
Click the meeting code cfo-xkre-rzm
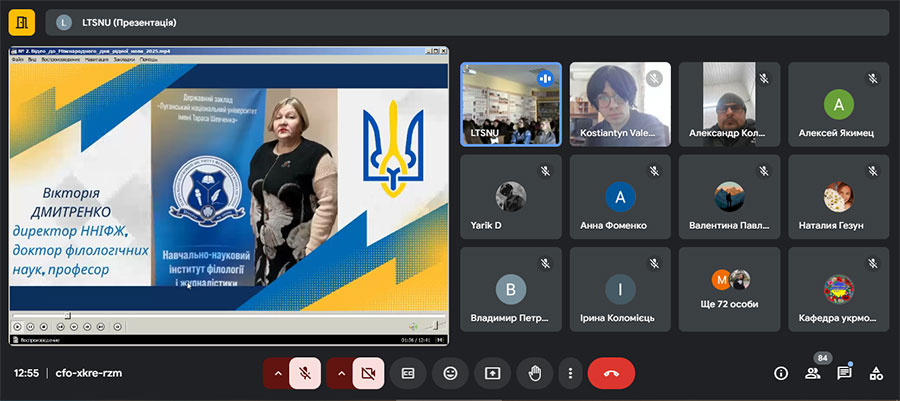tap(88, 373)
